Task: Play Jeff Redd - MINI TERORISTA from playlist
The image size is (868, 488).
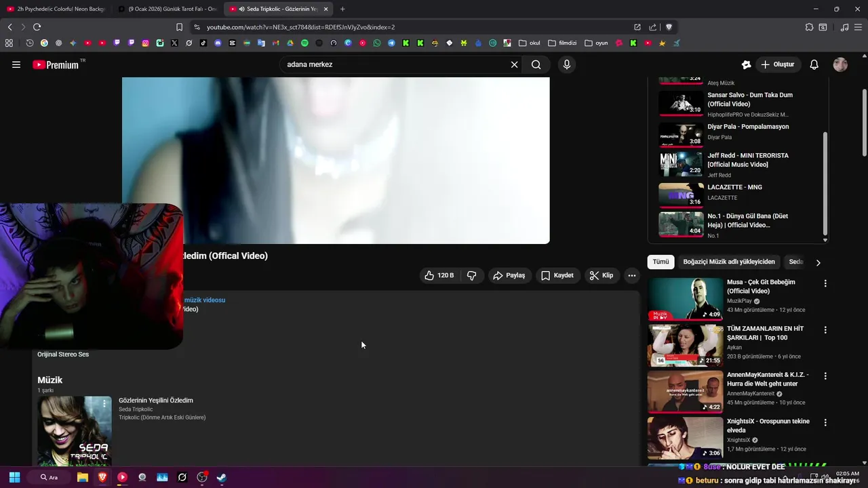Action: 739,164
